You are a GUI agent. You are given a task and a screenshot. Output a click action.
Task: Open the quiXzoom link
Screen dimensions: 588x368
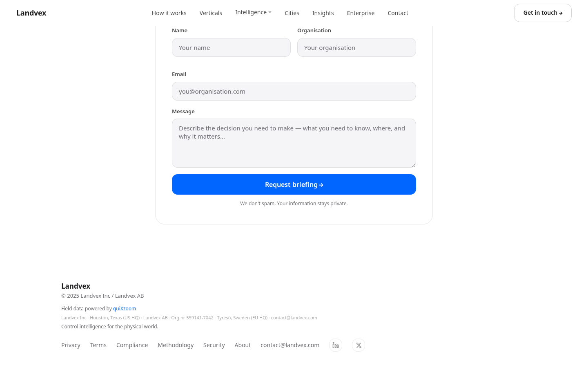click(x=125, y=309)
